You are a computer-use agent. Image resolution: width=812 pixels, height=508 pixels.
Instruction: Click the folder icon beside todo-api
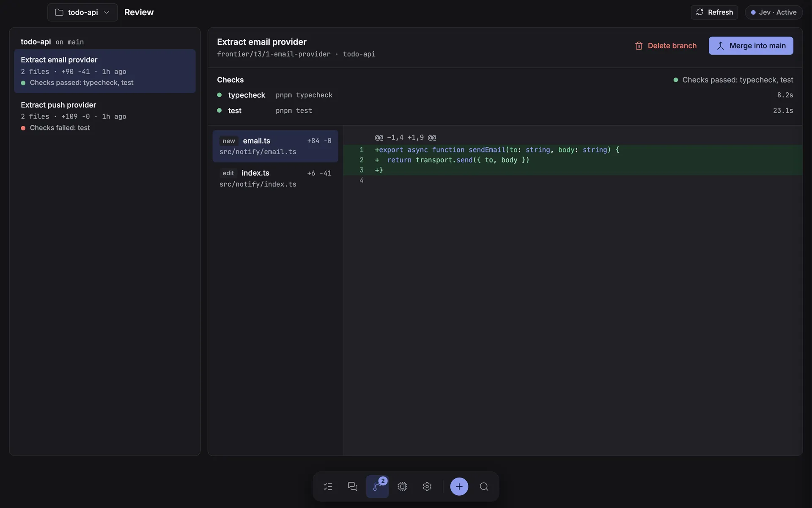point(59,12)
